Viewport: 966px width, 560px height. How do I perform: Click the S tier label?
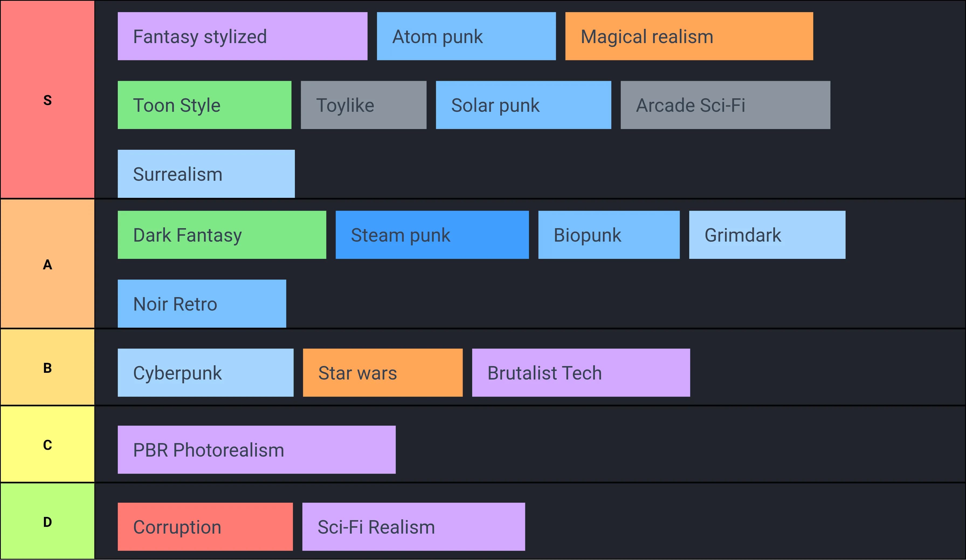(47, 100)
